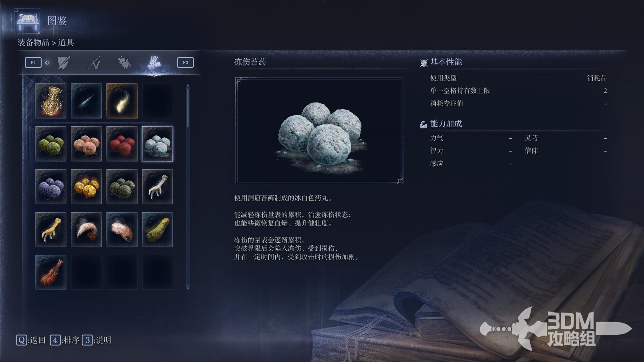The height and width of the screenshot is (362, 644).
Task: Select the pink moss pellets item
Action: click(x=86, y=144)
